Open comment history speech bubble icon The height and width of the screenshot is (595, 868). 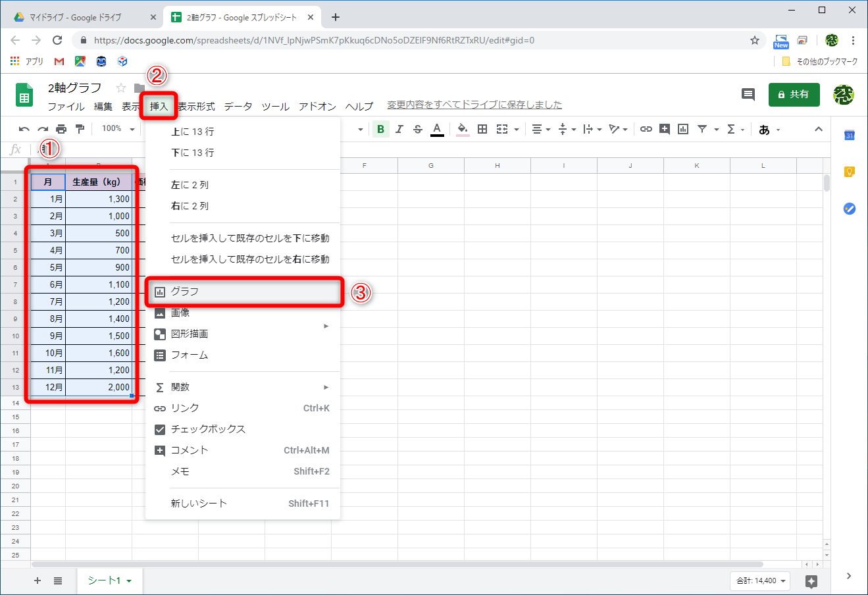coord(748,94)
